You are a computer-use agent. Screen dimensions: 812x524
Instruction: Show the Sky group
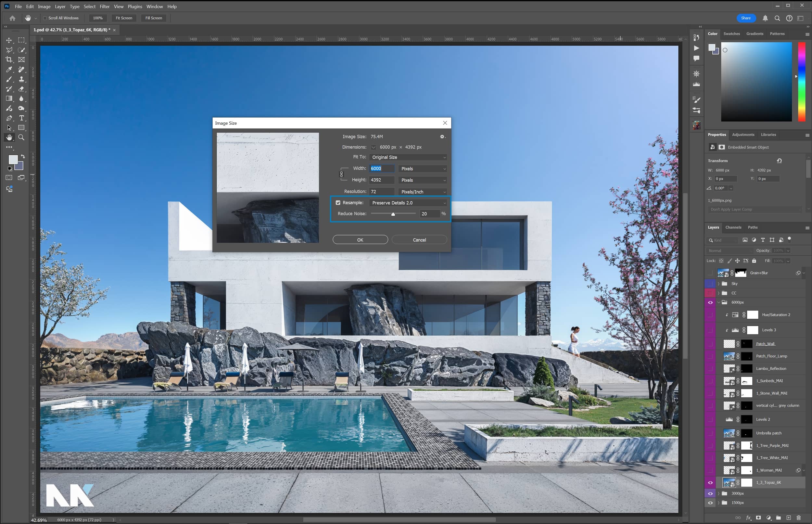tap(710, 283)
